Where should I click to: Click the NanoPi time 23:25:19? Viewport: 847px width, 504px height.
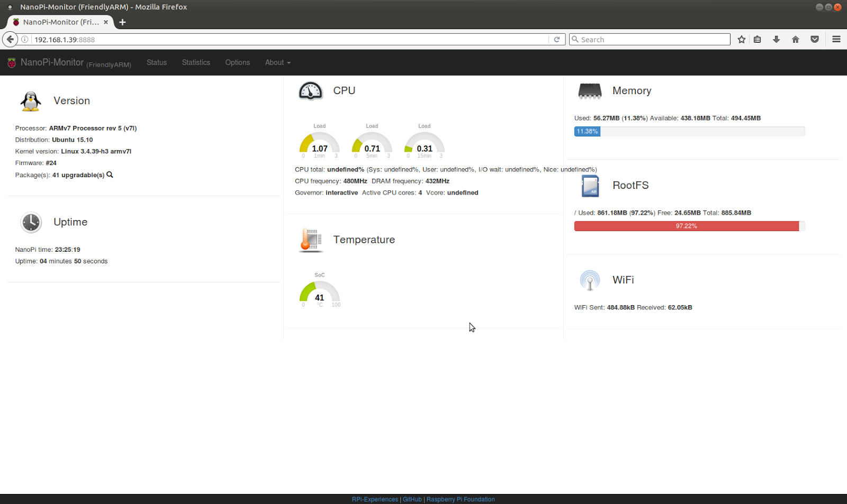pyautogui.click(x=68, y=250)
